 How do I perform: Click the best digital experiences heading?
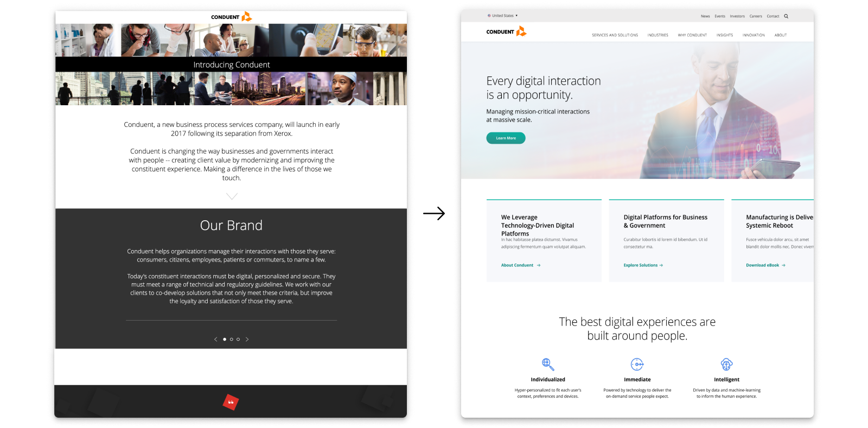point(637,329)
